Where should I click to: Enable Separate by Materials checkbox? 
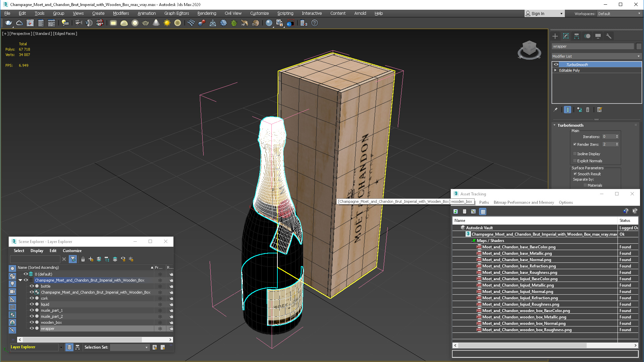585,185
